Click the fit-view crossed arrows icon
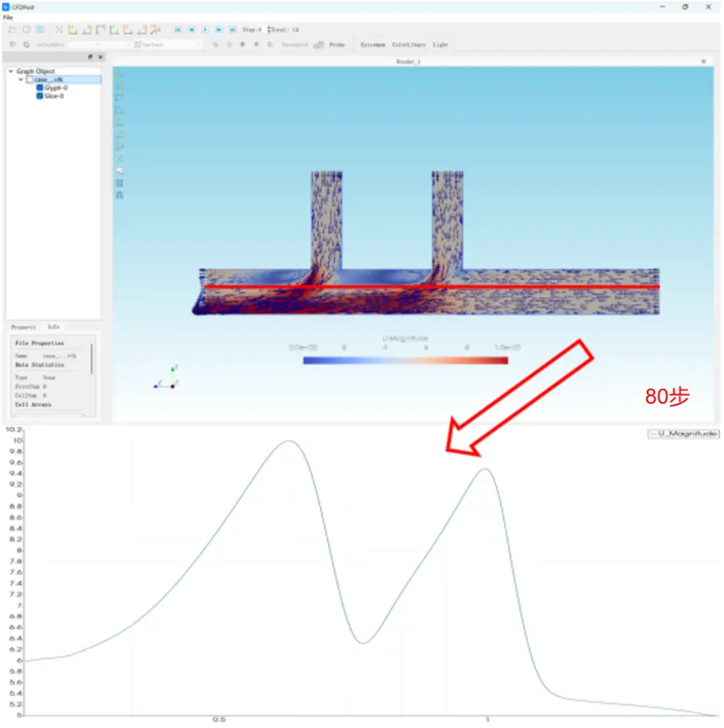Image resolution: width=724 pixels, height=728 pixels. point(59,29)
